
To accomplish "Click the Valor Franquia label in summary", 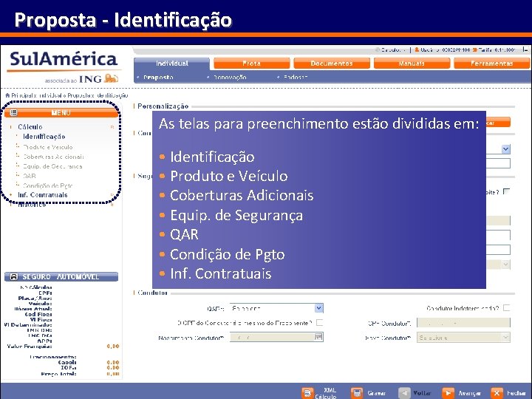I will (30, 347).
